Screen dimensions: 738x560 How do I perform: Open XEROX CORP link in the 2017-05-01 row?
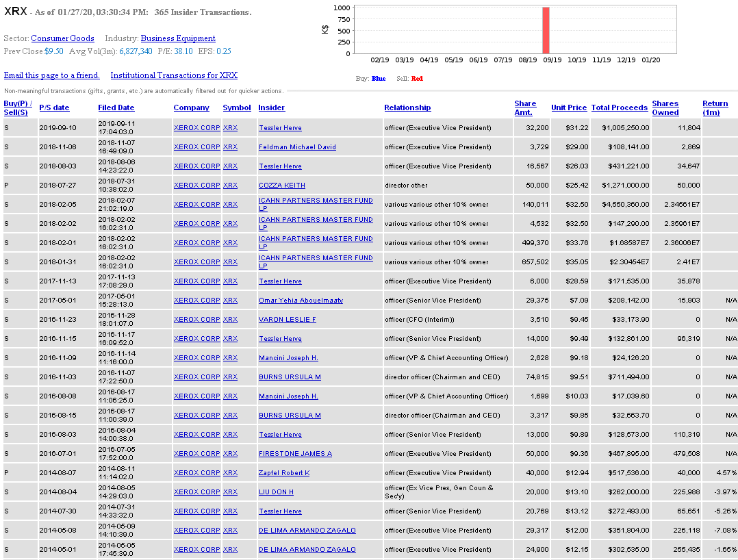196,301
